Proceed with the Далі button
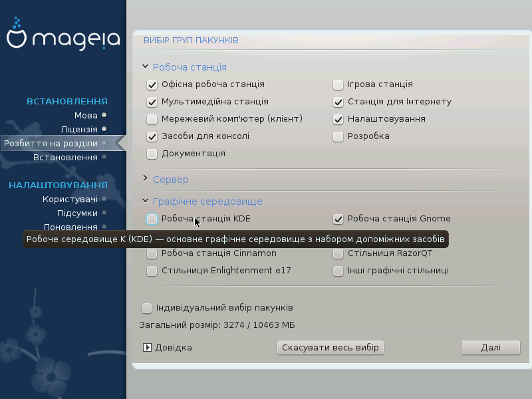The height and width of the screenshot is (399, 532). pyautogui.click(x=491, y=348)
